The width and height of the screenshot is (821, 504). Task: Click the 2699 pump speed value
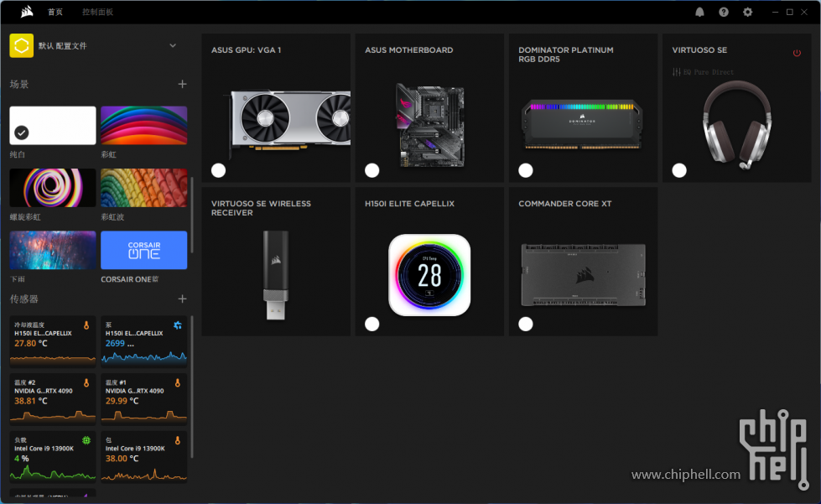click(x=115, y=343)
